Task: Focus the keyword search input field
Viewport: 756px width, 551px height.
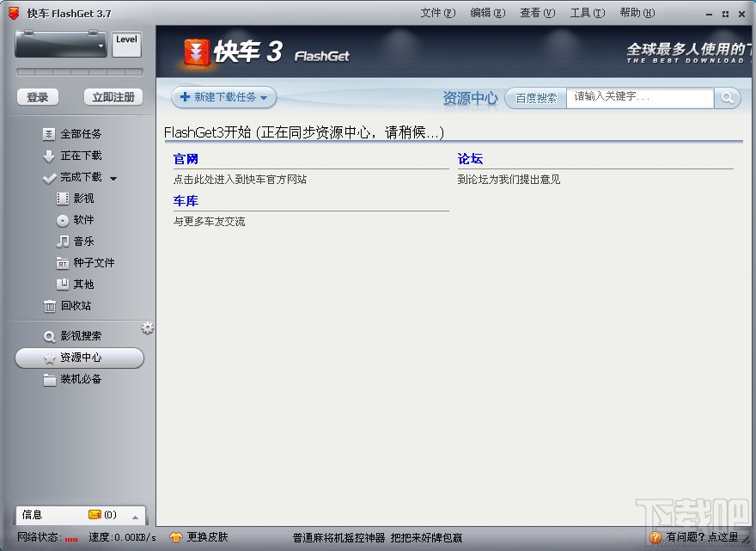Action: pos(640,98)
